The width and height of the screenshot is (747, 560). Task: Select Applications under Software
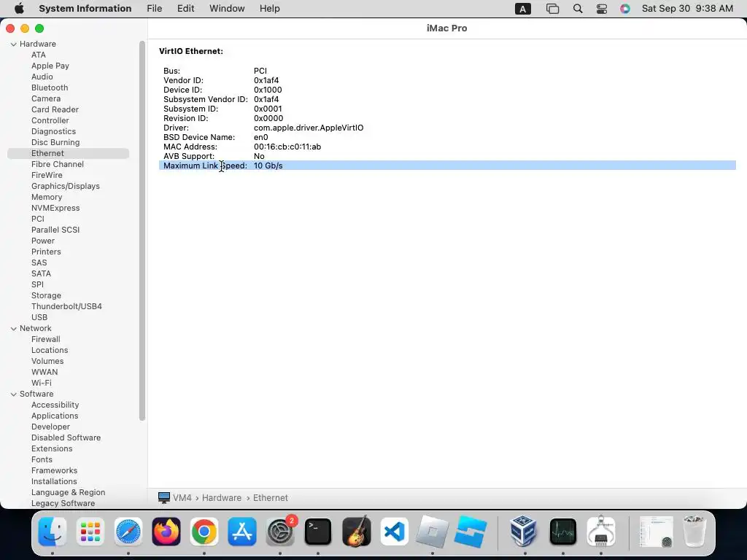[x=55, y=416]
